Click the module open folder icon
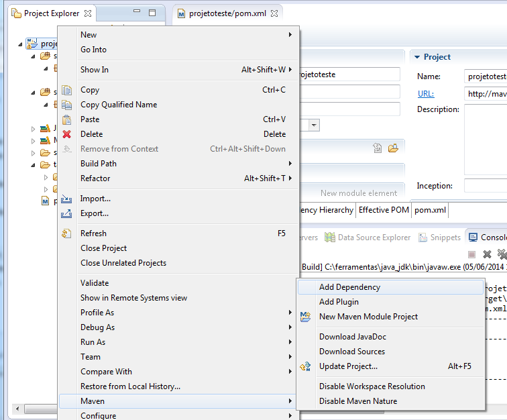This screenshot has height=420, width=507. [x=393, y=148]
